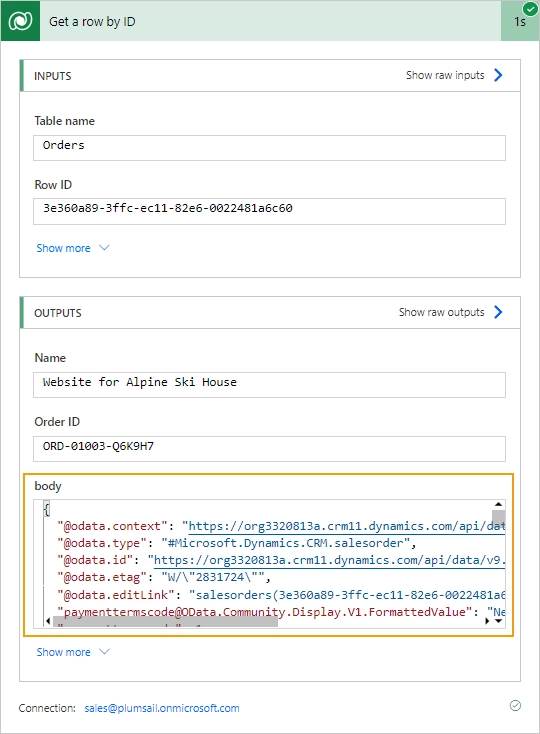Open Show raw inputs
Viewport: 540px width, 734px height.
point(445,75)
